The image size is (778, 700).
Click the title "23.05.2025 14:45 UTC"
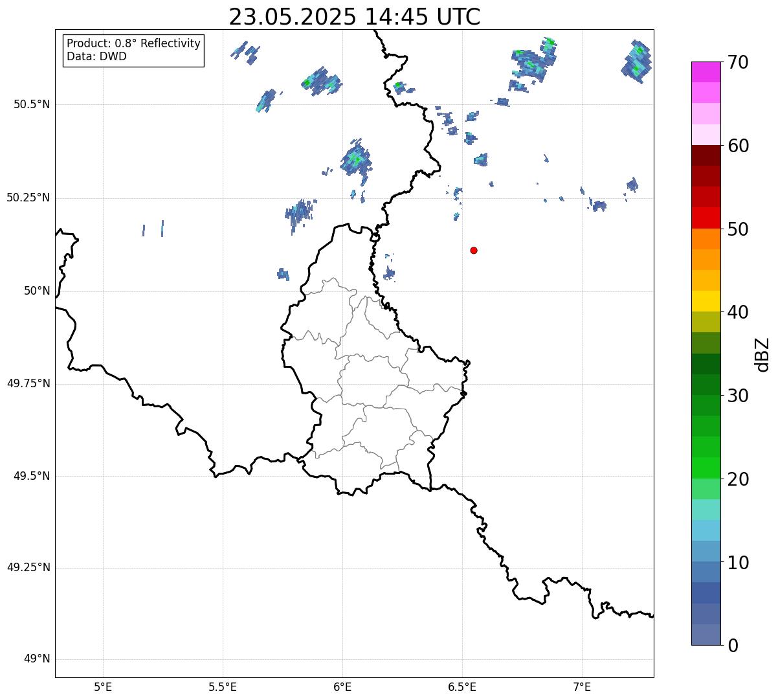point(355,17)
